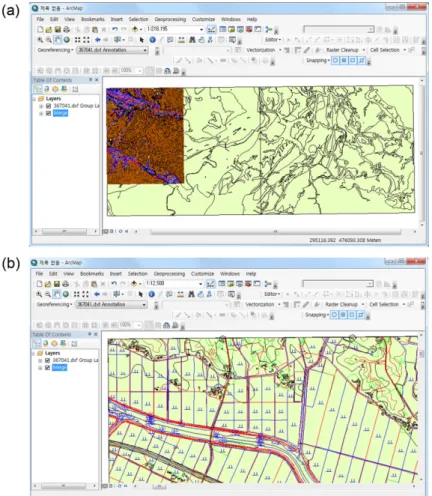This screenshot has height=496, width=432.
Task: Open Customize menu in window (b)
Action: 202,274
